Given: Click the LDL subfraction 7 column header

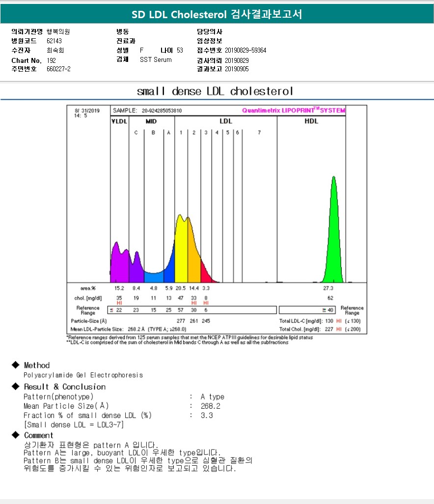Looking at the screenshot, I should 259,133.
